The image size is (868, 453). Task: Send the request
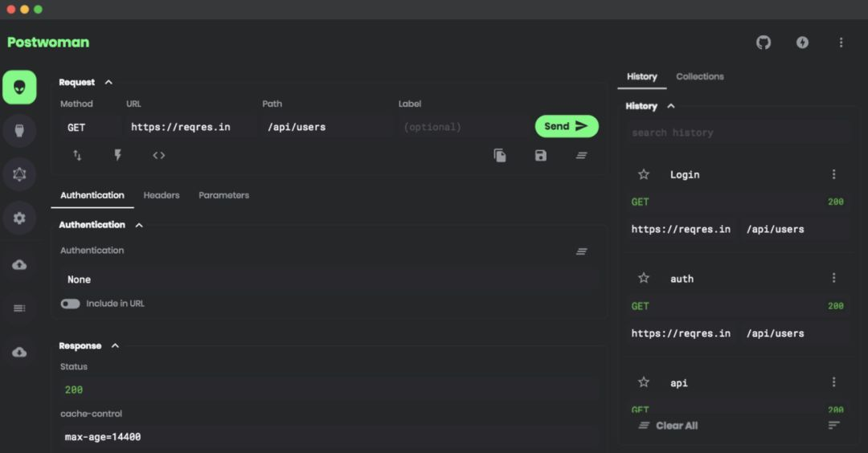(x=567, y=126)
